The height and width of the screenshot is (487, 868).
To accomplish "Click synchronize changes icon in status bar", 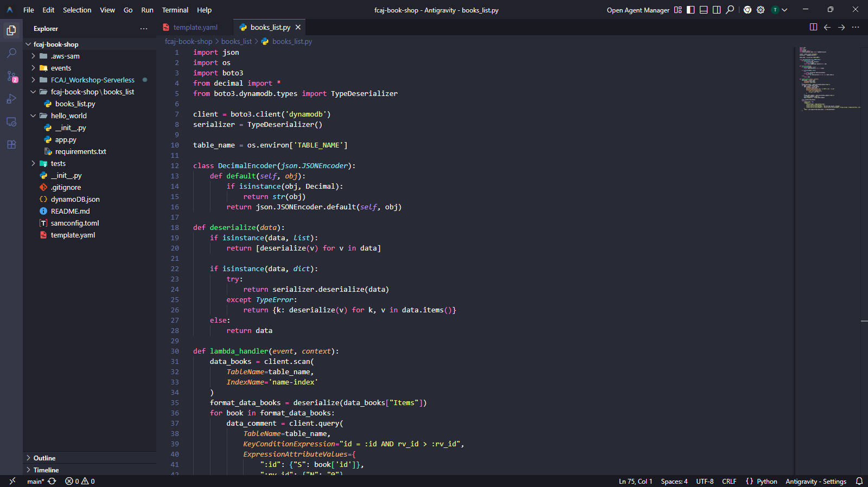I will pos(52,481).
